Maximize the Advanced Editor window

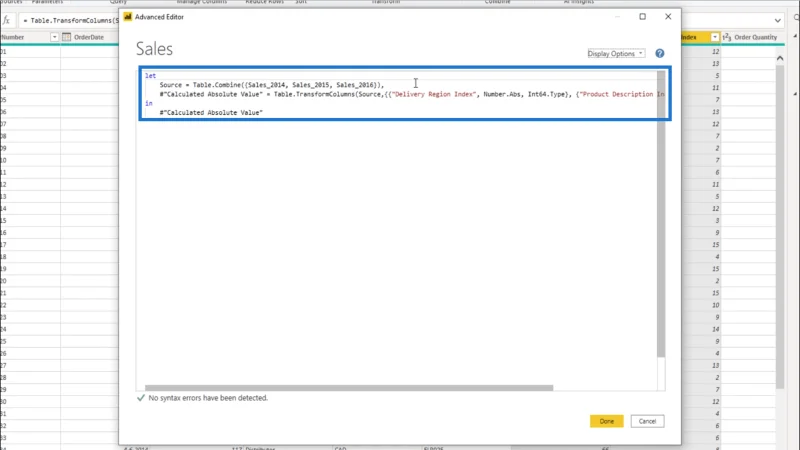click(642, 16)
